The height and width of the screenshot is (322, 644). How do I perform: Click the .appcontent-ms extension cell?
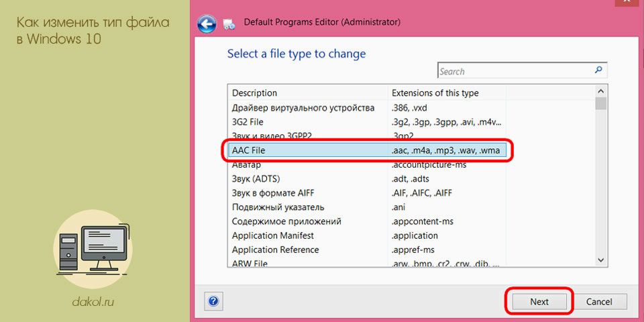tap(422, 221)
